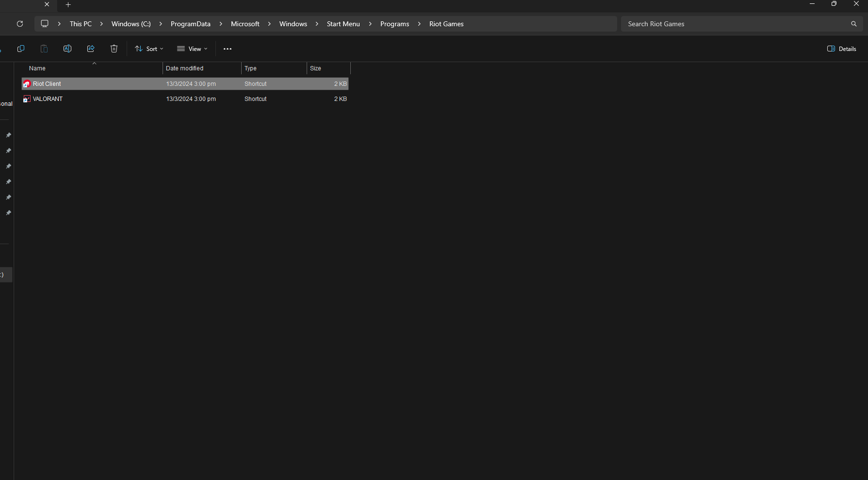
Task: Expand chevron after This PC
Action: [101, 24]
